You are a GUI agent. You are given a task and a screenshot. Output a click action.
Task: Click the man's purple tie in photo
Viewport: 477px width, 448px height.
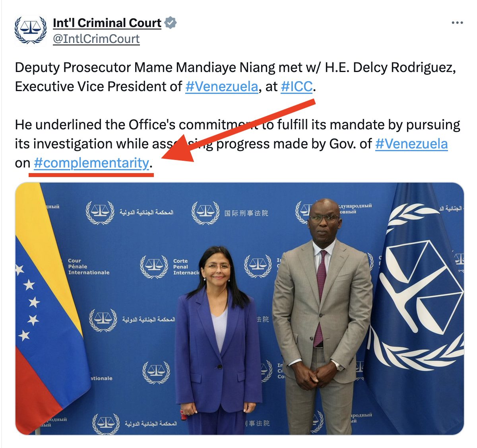pos(320,298)
